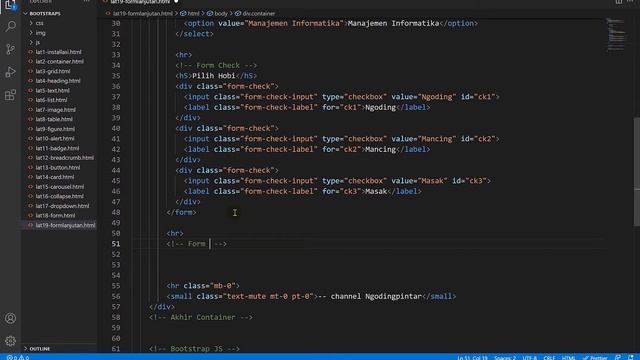Open lat12-breadcrumb.html file
The image size is (640, 360).
64,158
